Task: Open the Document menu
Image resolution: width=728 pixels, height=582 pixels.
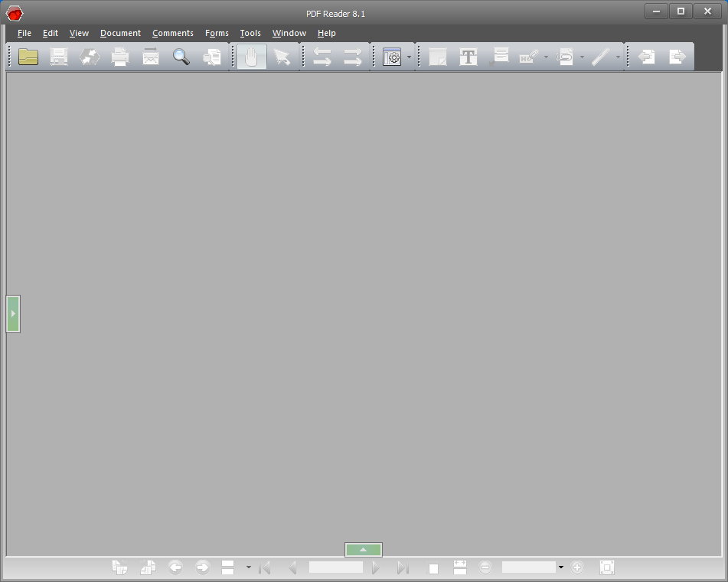Action: coord(120,33)
